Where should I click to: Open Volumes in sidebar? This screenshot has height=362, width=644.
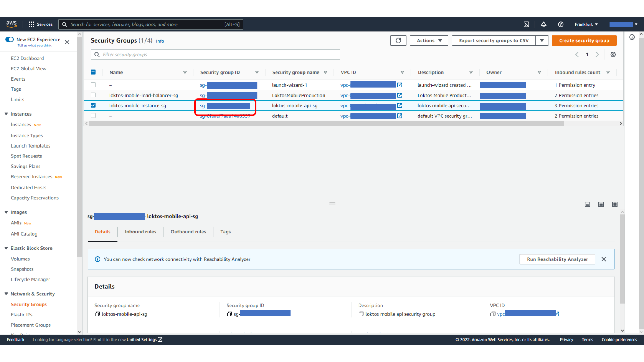(x=20, y=259)
